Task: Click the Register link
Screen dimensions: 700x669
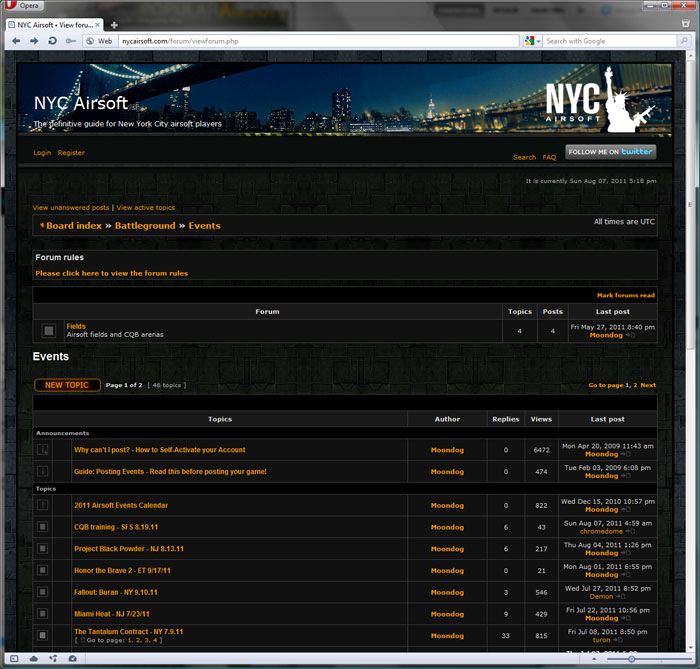Action: click(x=71, y=153)
